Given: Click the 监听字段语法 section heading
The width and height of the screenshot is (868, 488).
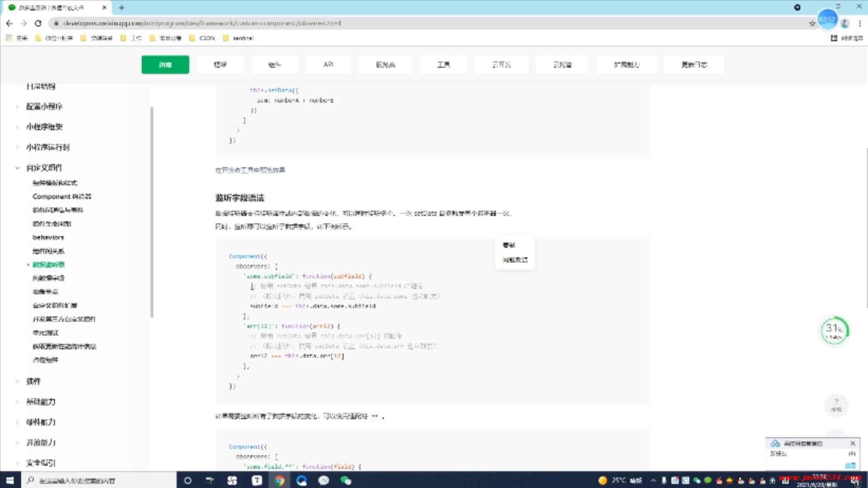Looking at the screenshot, I should [240, 198].
